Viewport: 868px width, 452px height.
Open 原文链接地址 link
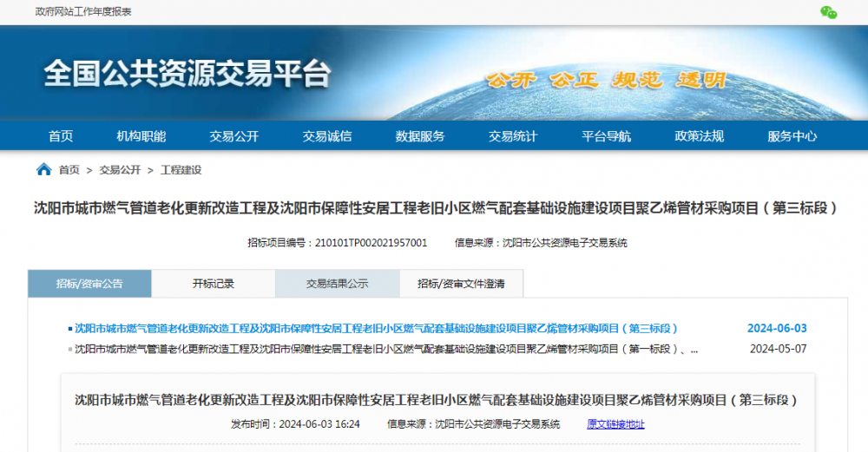[615, 424]
